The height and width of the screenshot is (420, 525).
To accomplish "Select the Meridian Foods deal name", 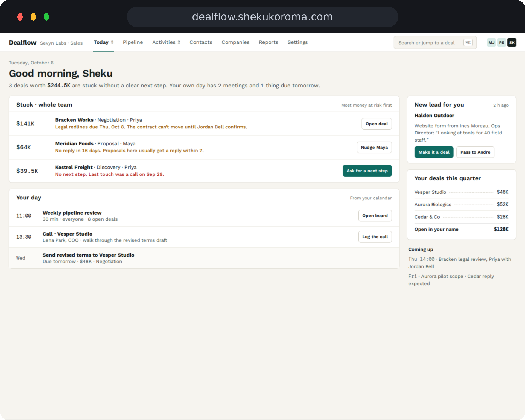I will coord(74,144).
